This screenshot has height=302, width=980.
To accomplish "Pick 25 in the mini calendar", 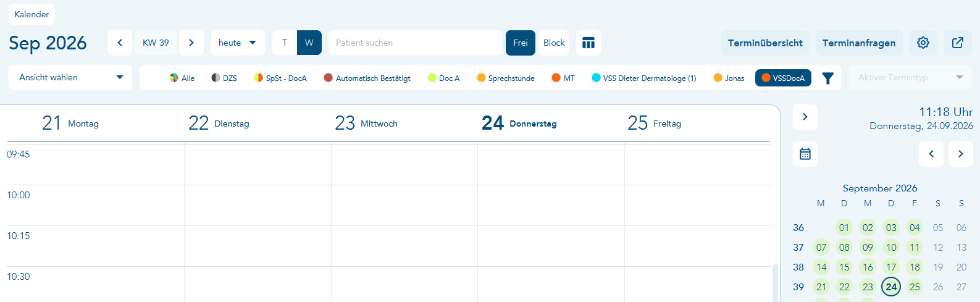I will (915, 287).
